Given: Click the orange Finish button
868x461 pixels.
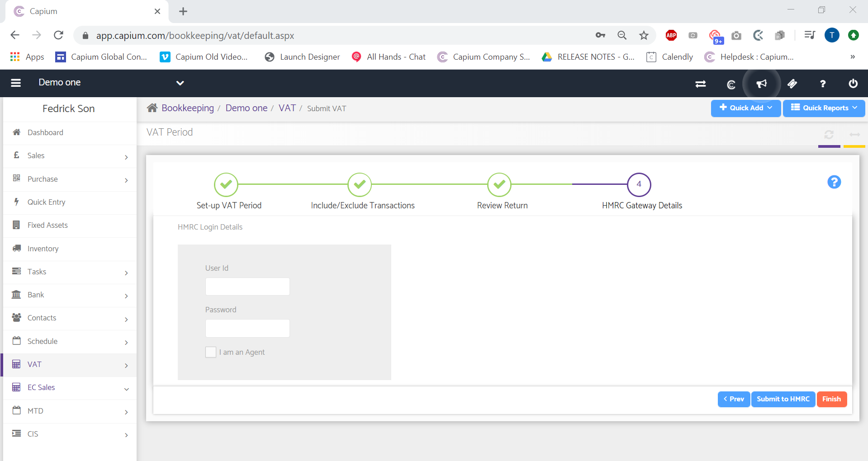Looking at the screenshot, I should tap(831, 399).
